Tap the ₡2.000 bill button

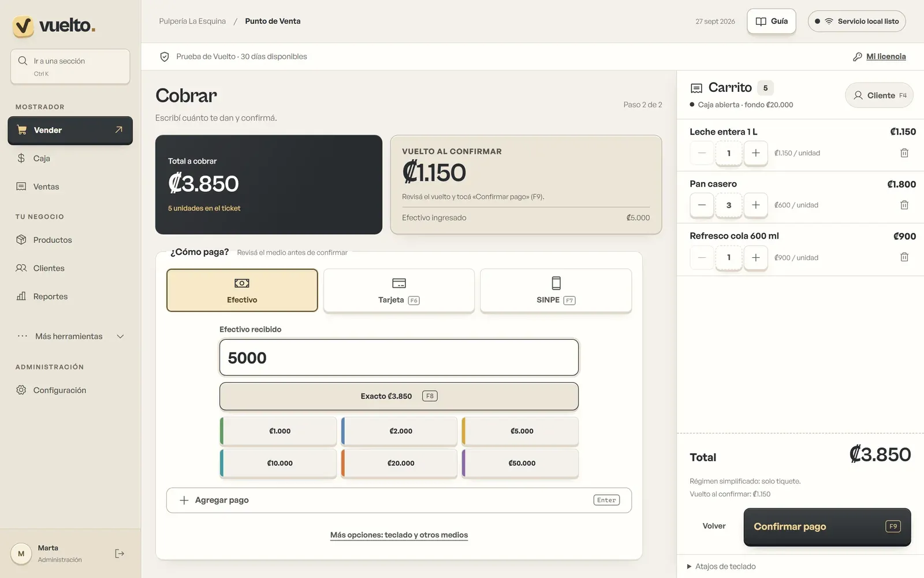(399, 431)
